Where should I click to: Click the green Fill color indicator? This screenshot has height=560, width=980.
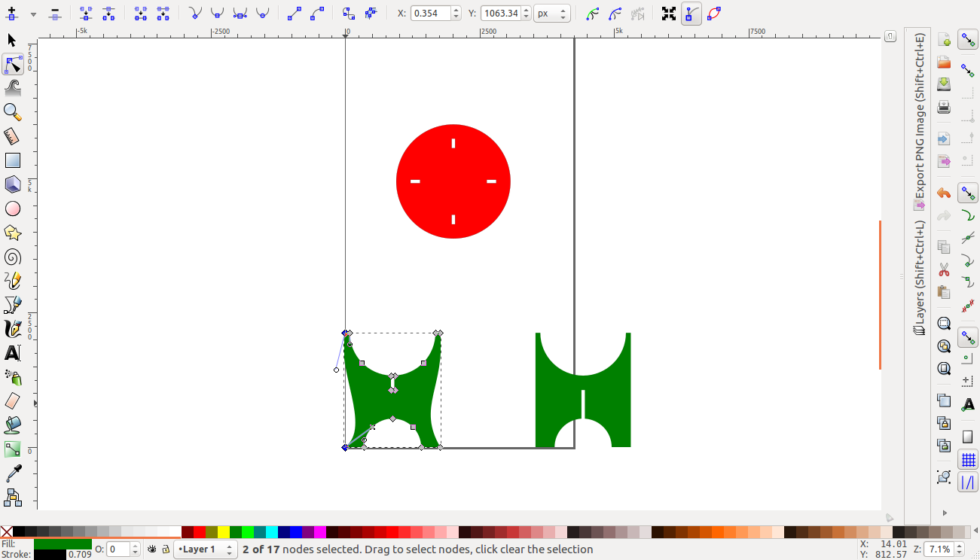pyautogui.click(x=63, y=544)
